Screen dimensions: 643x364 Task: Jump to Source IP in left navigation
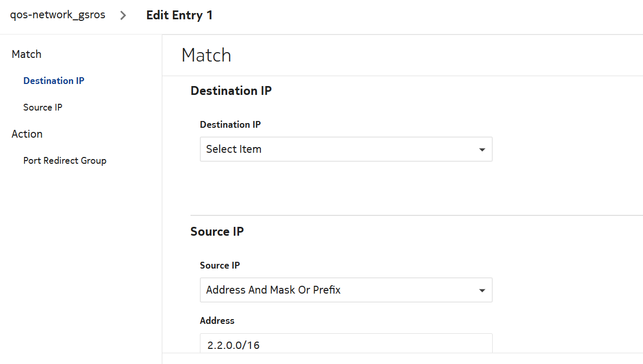pos(43,107)
